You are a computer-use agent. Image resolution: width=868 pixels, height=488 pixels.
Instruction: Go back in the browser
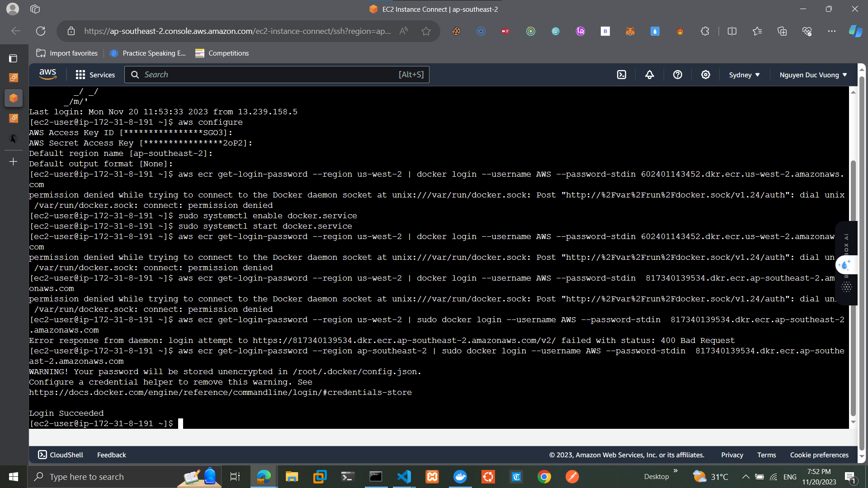click(x=16, y=31)
